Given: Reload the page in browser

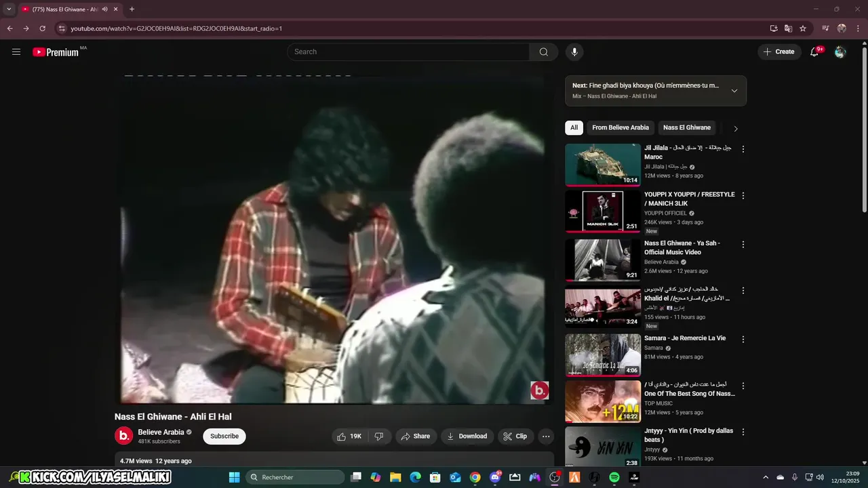Looking at the screenshot, I should click(42, 28).
